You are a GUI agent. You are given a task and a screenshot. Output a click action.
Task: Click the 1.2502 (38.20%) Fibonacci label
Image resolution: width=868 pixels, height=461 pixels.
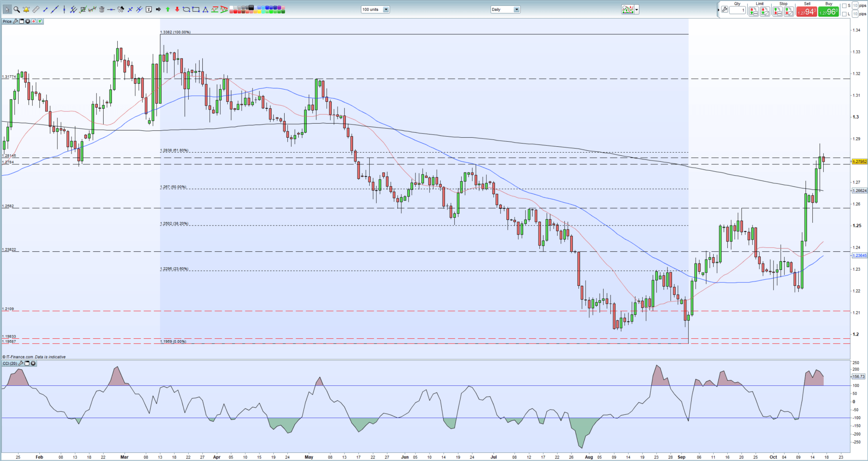pos(174,223)
